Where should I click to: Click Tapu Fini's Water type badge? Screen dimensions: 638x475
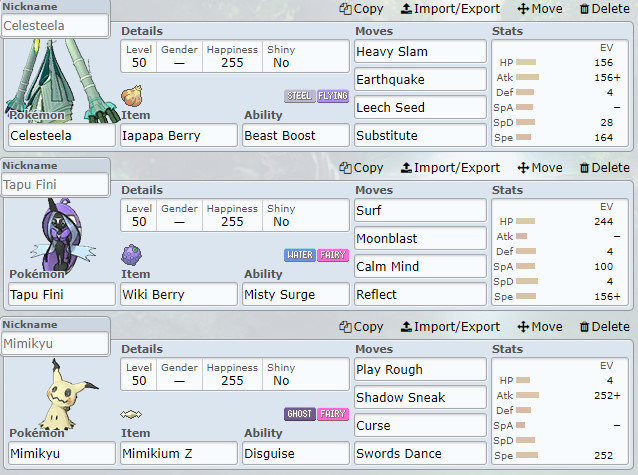(299, 255)
